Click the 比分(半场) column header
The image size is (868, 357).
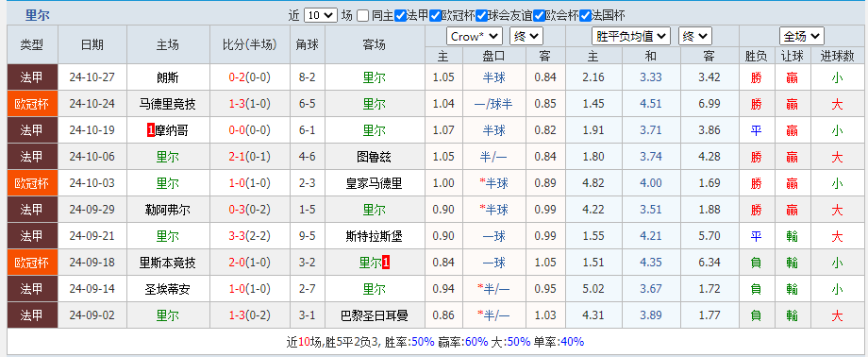pyautogui.click(x=250, y=44)
